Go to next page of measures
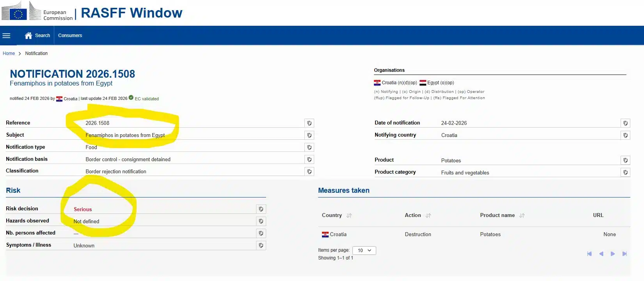Screen dimensions: 644x281 (x=613, y=254)
